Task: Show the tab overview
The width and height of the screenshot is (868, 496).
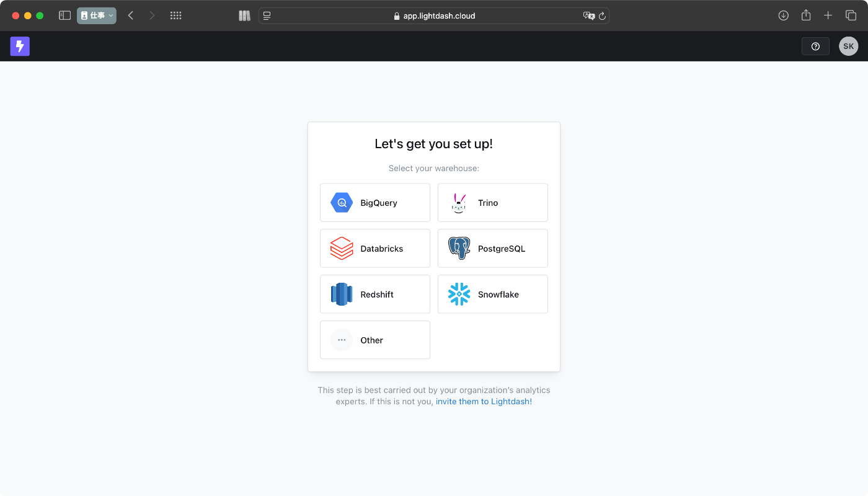Action: coord(851,15)
